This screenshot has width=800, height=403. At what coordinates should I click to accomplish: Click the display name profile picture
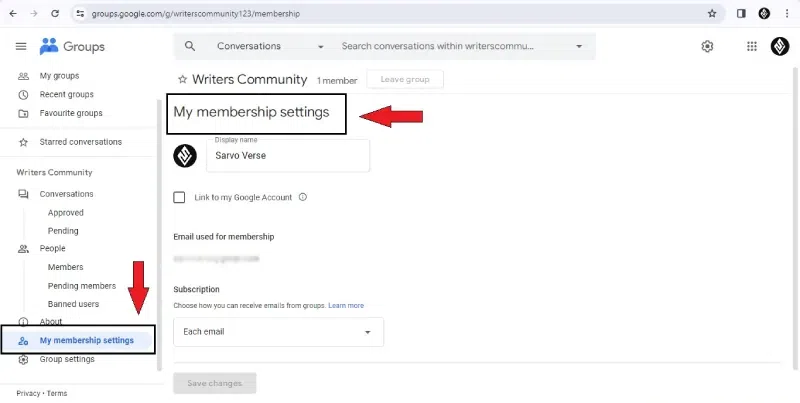(x=185, y=156)
